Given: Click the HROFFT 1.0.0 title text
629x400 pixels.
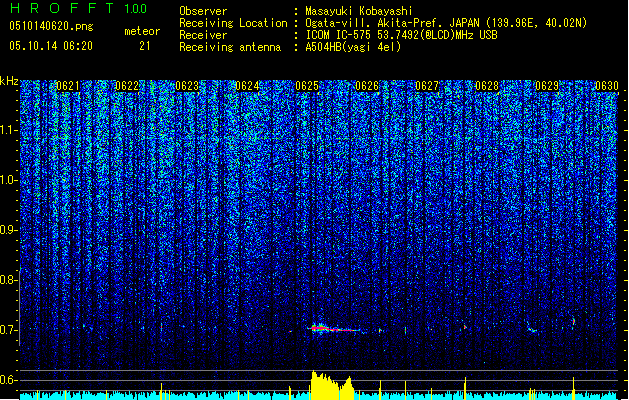Looking at the screenshot, I should tap(78, 8).
